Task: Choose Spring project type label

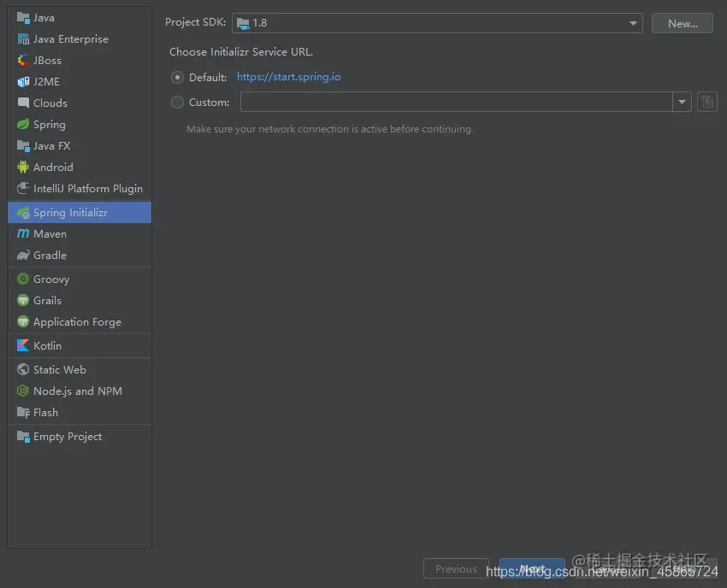Action: coord(50,125)
